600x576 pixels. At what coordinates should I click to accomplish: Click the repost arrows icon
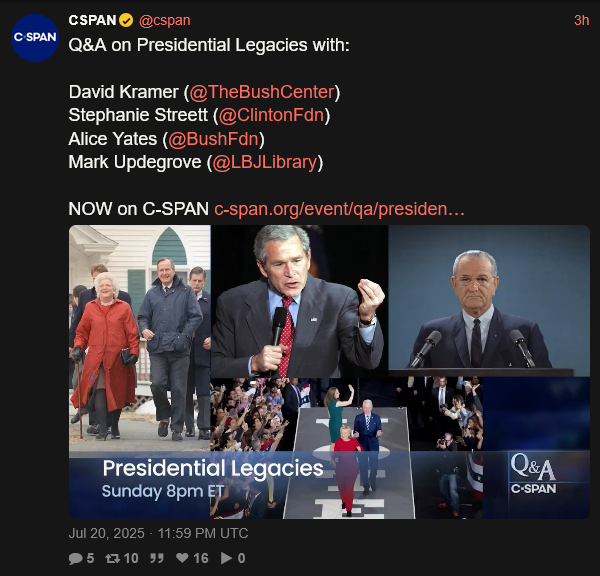pos(112,558)
